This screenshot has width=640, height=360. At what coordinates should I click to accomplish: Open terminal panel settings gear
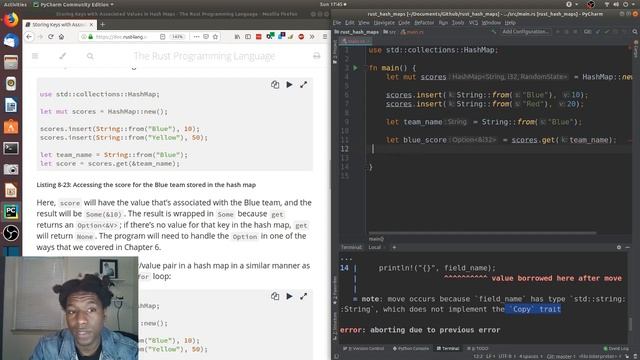click(x=619, y=247)
